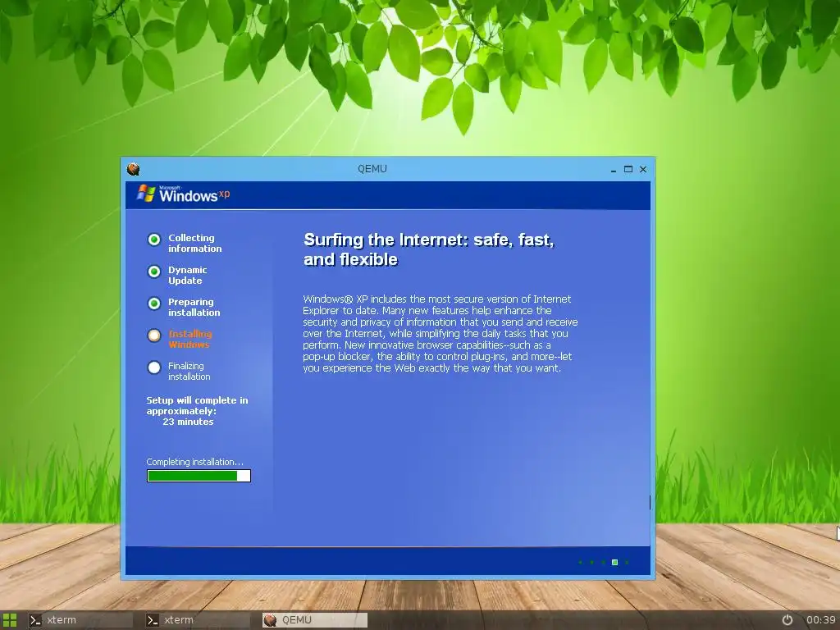Click the "Collecting information" label
This screenshot has height=630, width=840.
coord(195,243)
